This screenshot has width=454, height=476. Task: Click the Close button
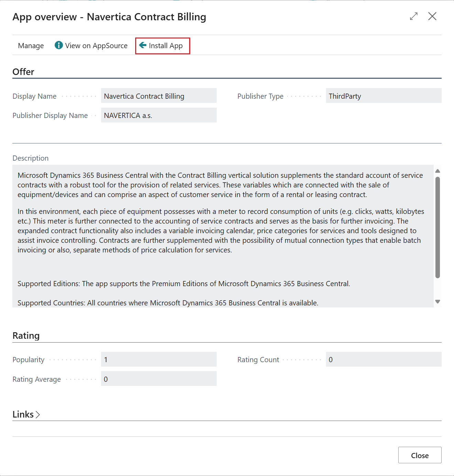point(420,455)
